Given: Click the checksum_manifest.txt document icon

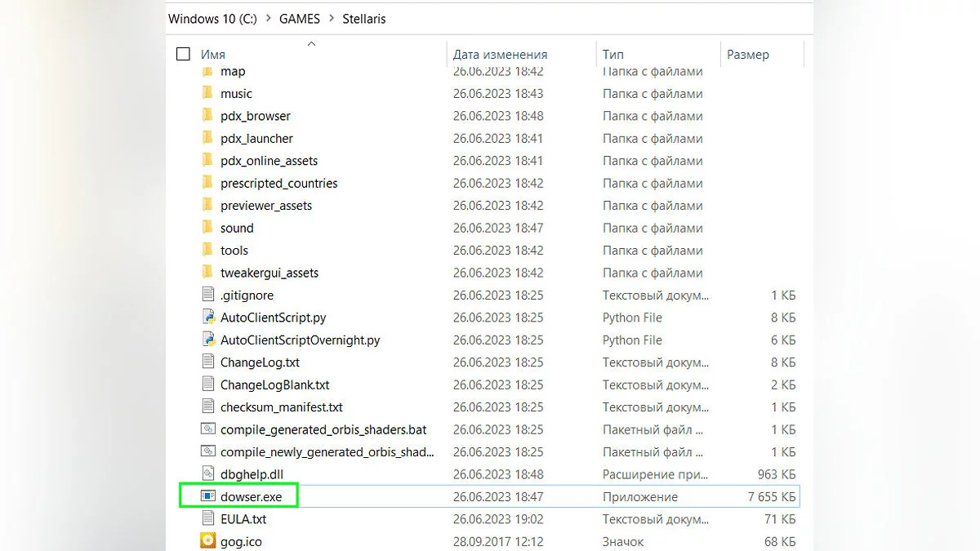Looking at the screenshot, I should 207,407.
